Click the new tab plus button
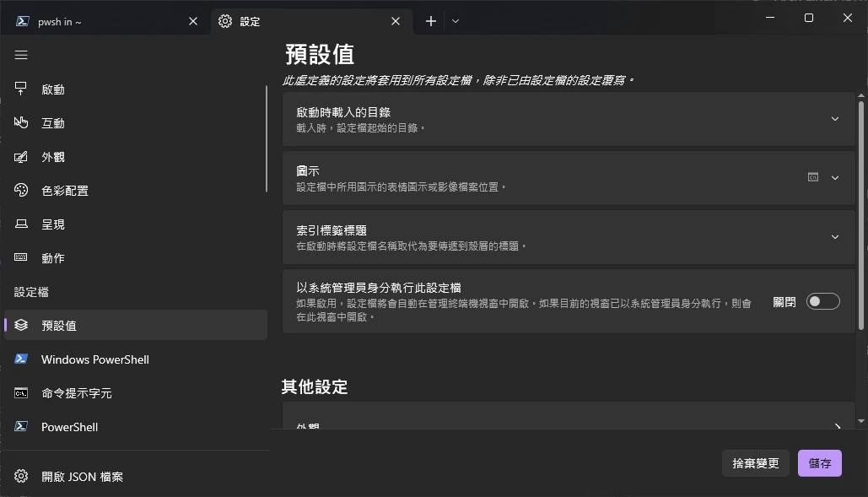This screenshot has height=497, width=868. [x=431, y=21]
